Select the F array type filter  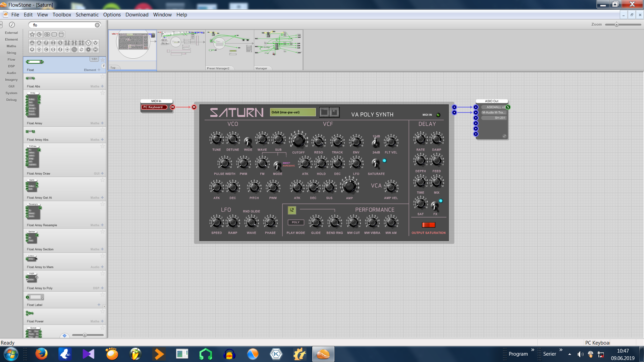tap(67, 43)
